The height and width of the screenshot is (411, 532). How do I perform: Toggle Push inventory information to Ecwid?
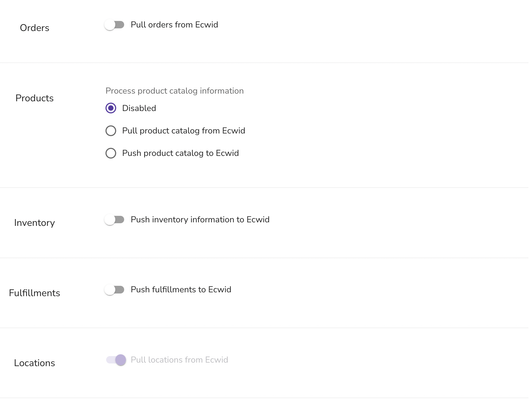click(x=115, y=219)
